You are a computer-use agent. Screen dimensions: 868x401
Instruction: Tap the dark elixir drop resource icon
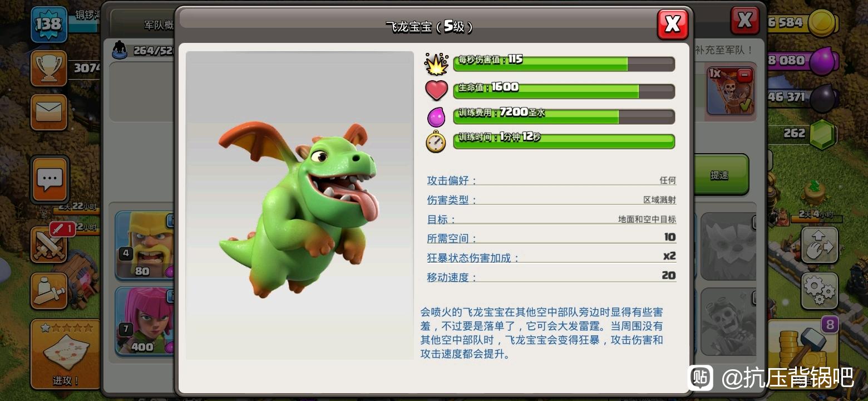(x=823, y=97)
